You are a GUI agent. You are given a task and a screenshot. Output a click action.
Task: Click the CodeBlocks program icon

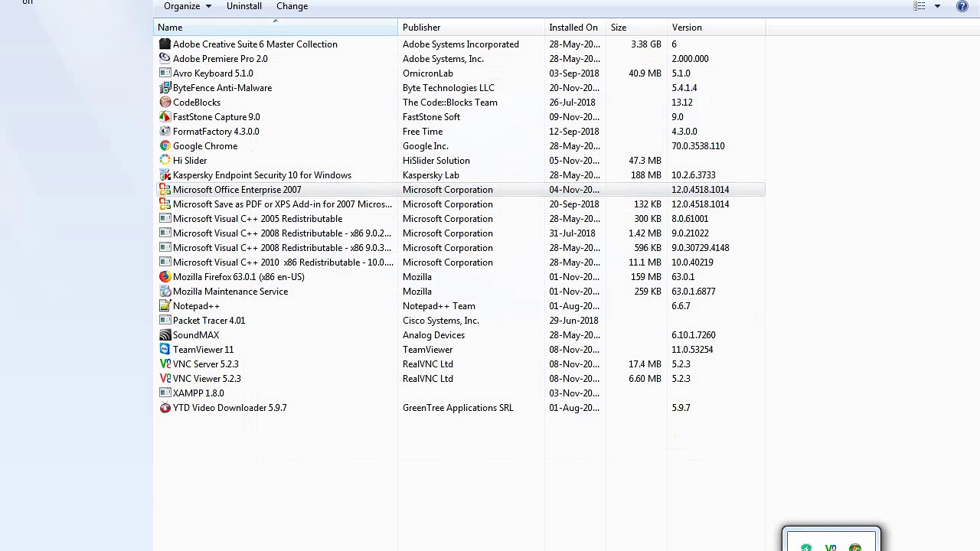click(165, 103)
